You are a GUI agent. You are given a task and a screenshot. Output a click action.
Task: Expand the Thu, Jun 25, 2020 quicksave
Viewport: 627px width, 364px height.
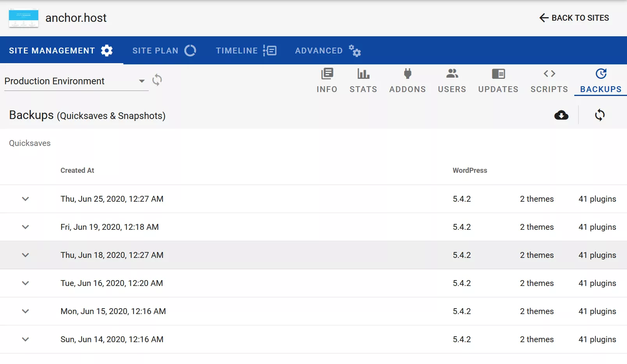tap(25, 199)
